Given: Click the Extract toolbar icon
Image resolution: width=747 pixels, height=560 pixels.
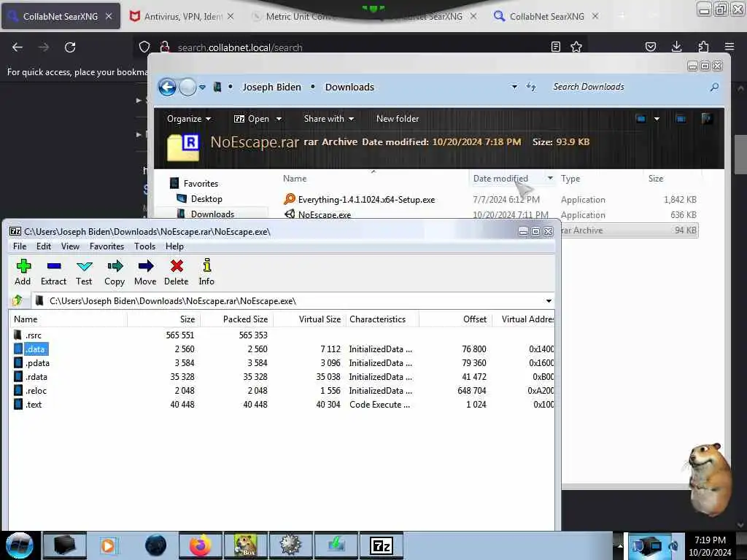Looking at the screenshot, I should click(x=53, y=272).
